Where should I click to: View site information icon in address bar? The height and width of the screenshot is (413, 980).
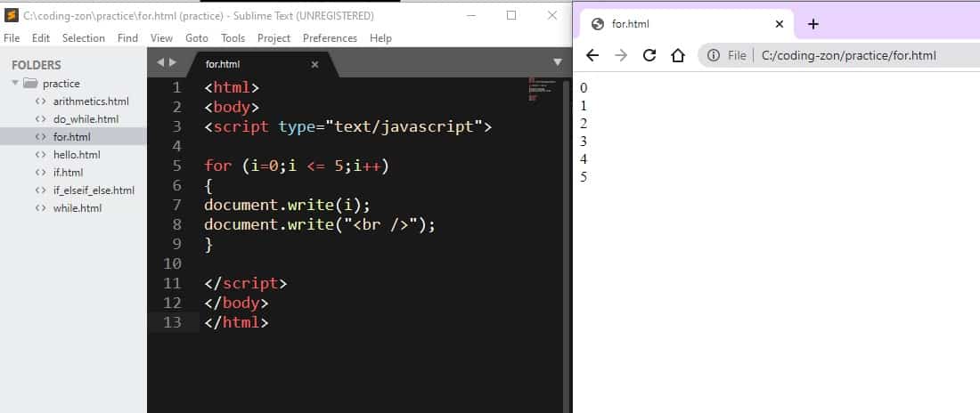(x=713, y=55)
